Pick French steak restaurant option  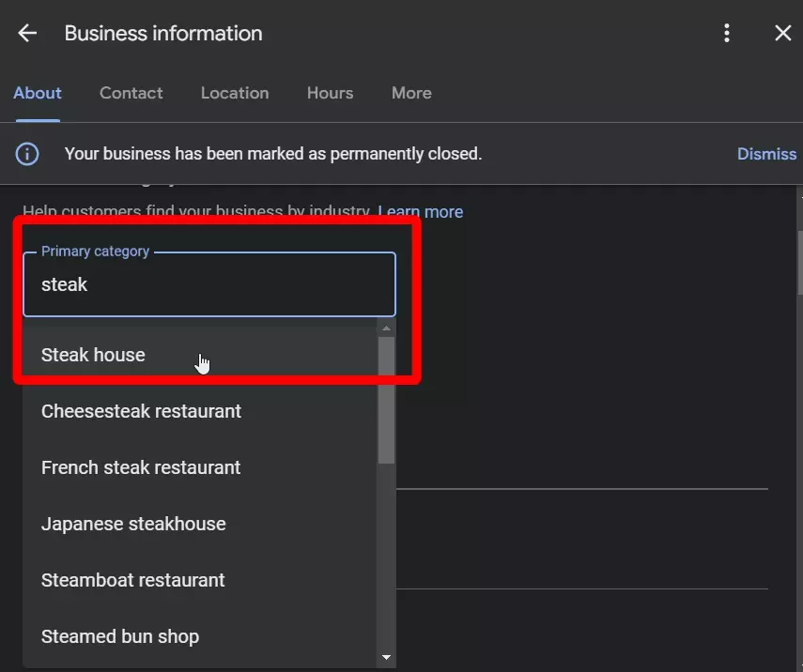141,467
